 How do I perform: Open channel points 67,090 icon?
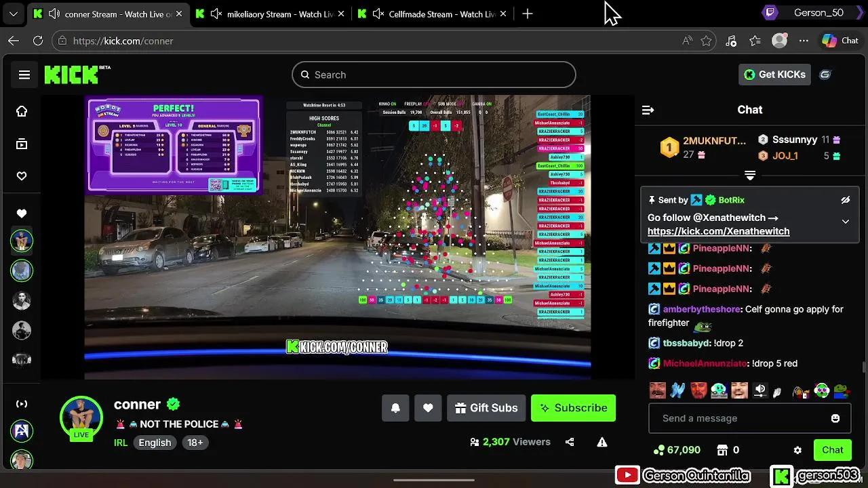[x=658, y=450]
